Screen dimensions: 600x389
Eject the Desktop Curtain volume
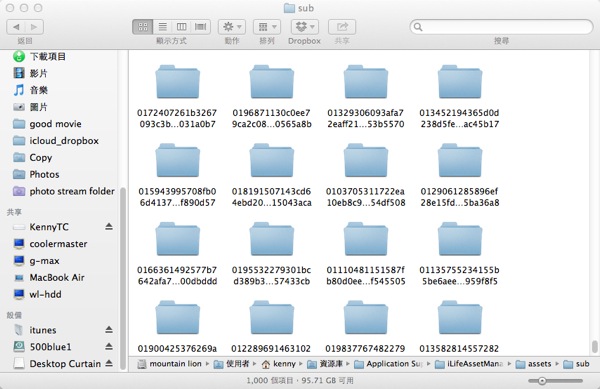point(109,363)
